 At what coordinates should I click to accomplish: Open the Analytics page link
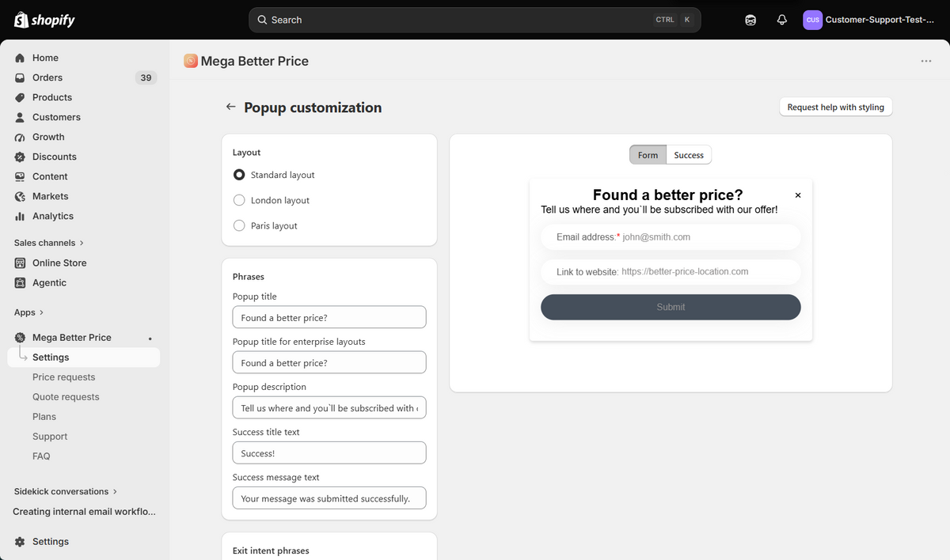[53, 216]
